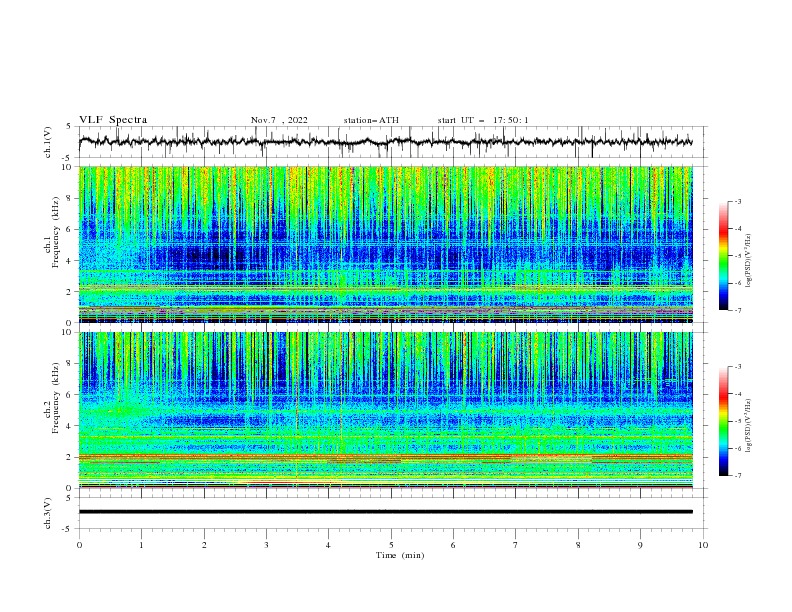792x612 pixels.
Task: Click the ch.2 frequency tick "6"
Action: click(70, 395)
